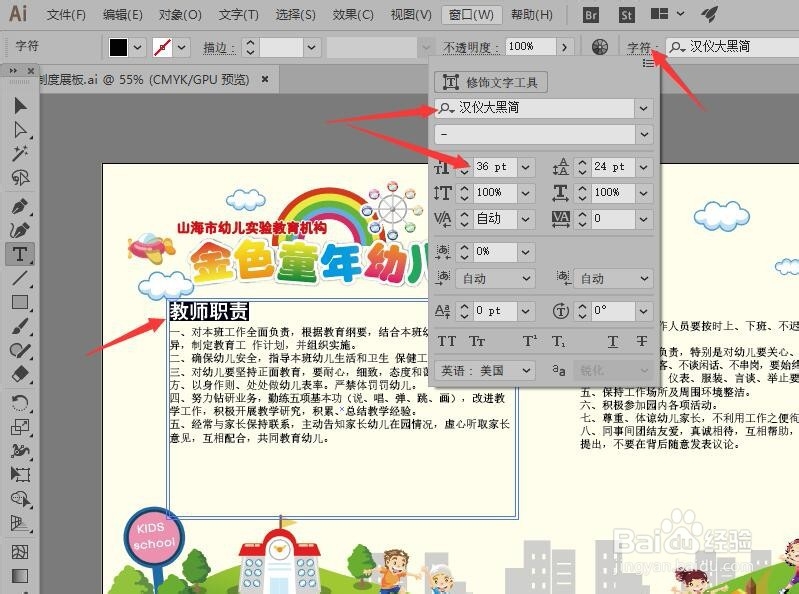This screenshot has width=799, height=594.
Task: Select the Mesh tool
Action: pyautogui.click(x=20, y=552)
